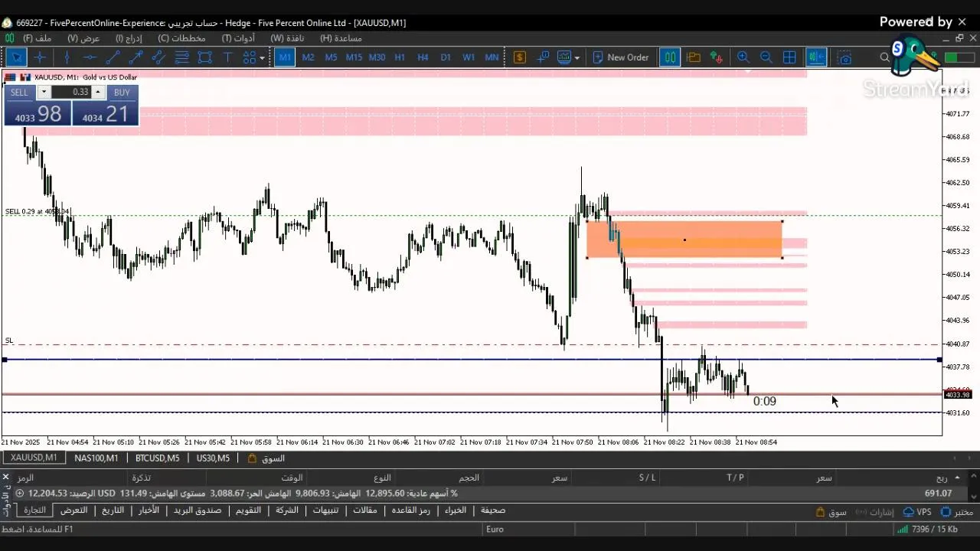Draw a horizontal line on chart
Screen dimensions: 980x551
coord(90,57)
